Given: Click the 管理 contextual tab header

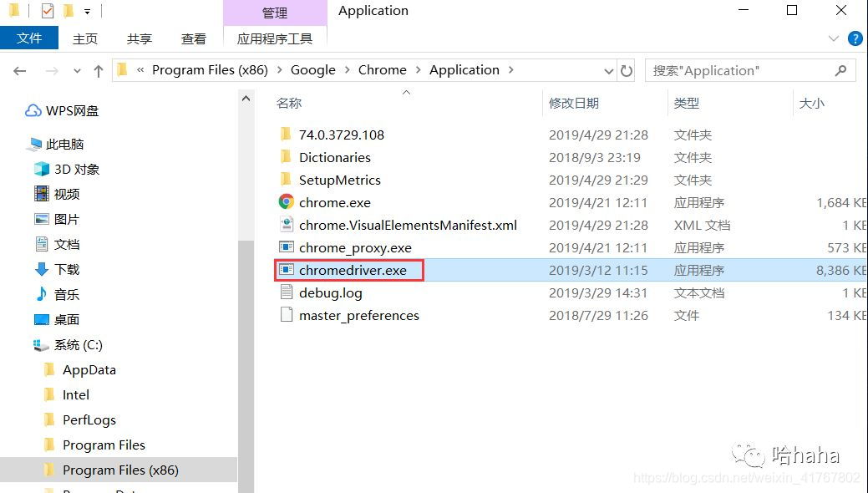Looking at the screenshot, I should (275, 13).
